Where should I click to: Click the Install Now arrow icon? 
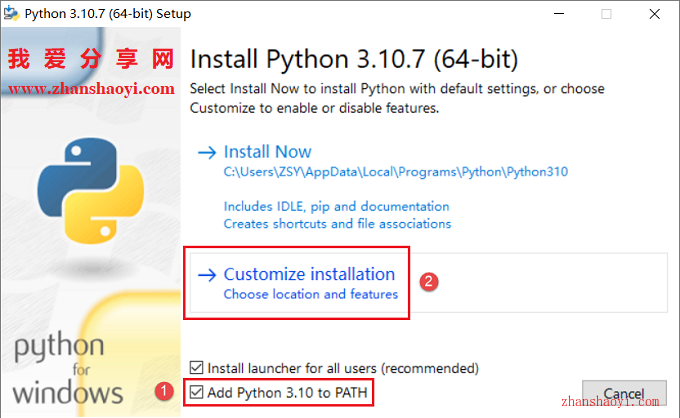tap(207, 152)
